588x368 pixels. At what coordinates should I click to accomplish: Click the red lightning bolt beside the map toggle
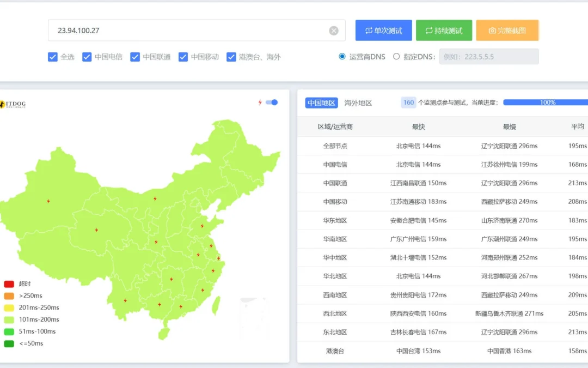pyautogui.click(x=260, y=102)
